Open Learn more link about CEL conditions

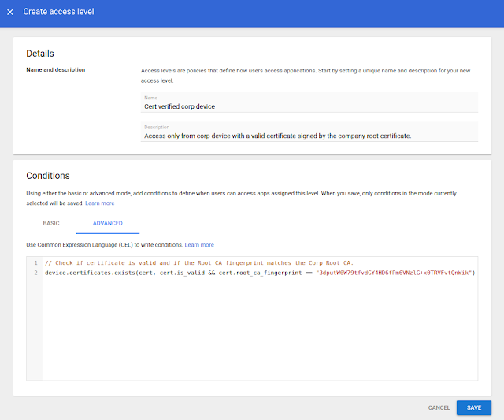point(199,245)
